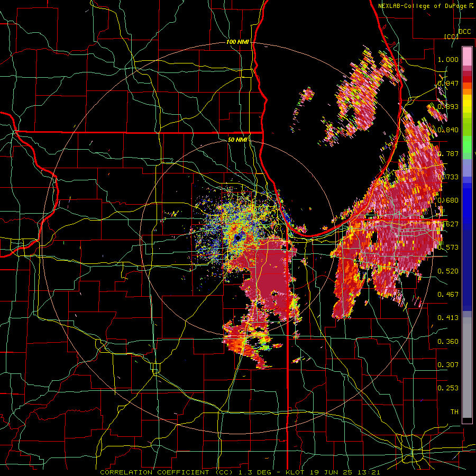
Task: Select the 1.000 legend value
Action: pos(448,59)
